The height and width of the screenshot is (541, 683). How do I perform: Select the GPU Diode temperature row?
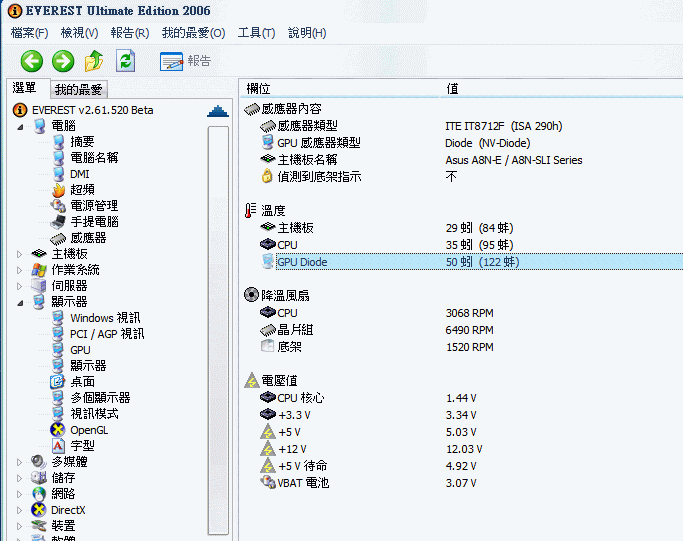tap(302, 262)
